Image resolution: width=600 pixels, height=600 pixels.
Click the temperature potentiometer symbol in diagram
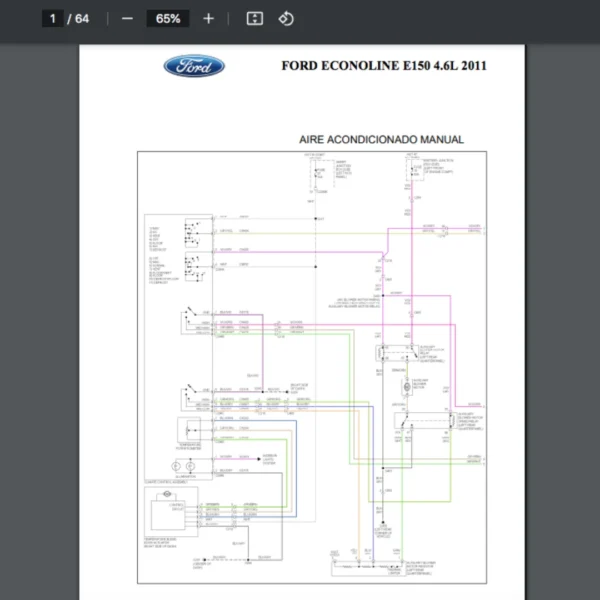coord(190,428)
